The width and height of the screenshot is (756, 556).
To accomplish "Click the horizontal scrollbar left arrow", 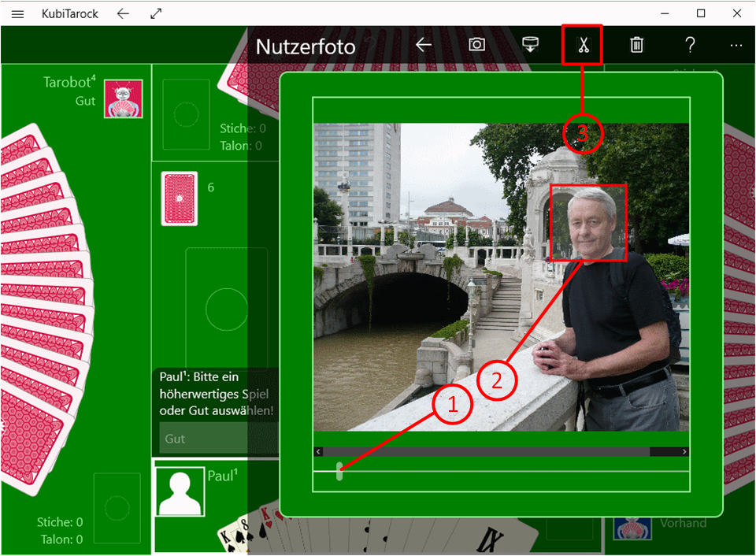I will tap(318, 452).
